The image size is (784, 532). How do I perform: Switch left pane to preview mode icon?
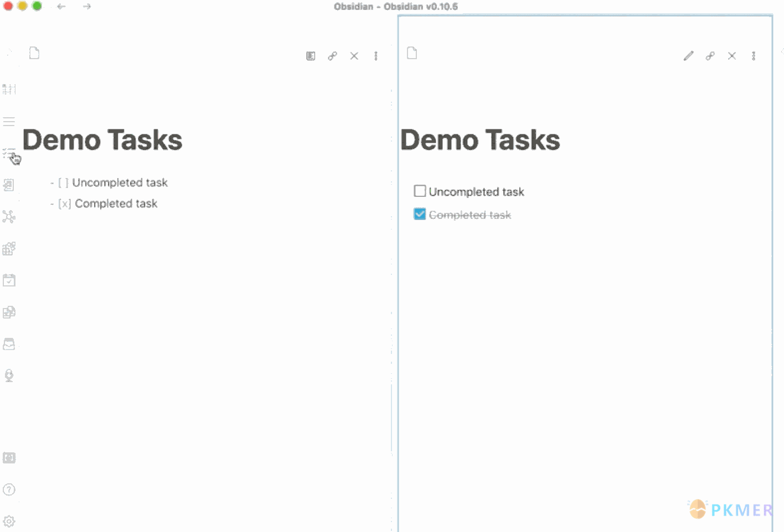point(311,56)
